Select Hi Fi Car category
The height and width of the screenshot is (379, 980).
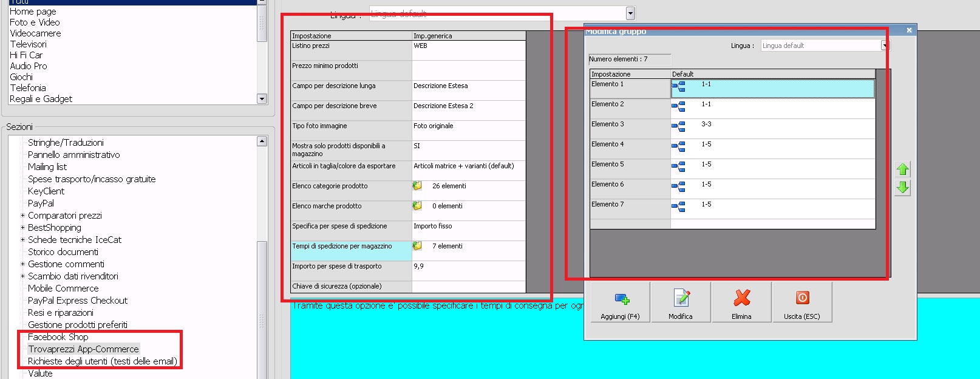[26, 55]
